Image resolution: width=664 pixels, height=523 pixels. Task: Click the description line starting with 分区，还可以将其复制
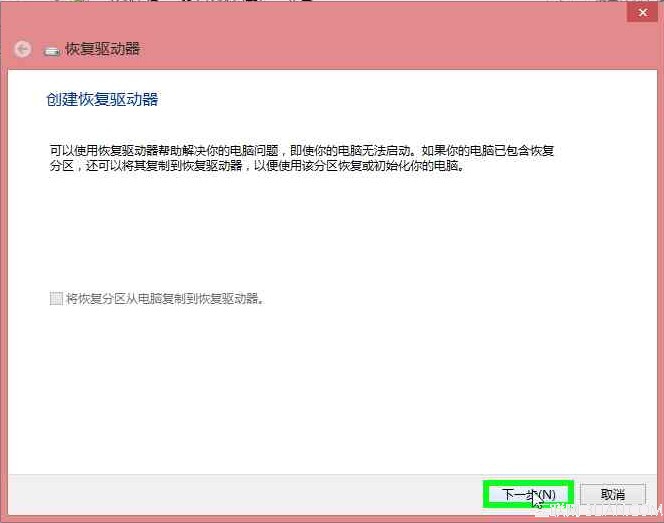click(257, 166)
